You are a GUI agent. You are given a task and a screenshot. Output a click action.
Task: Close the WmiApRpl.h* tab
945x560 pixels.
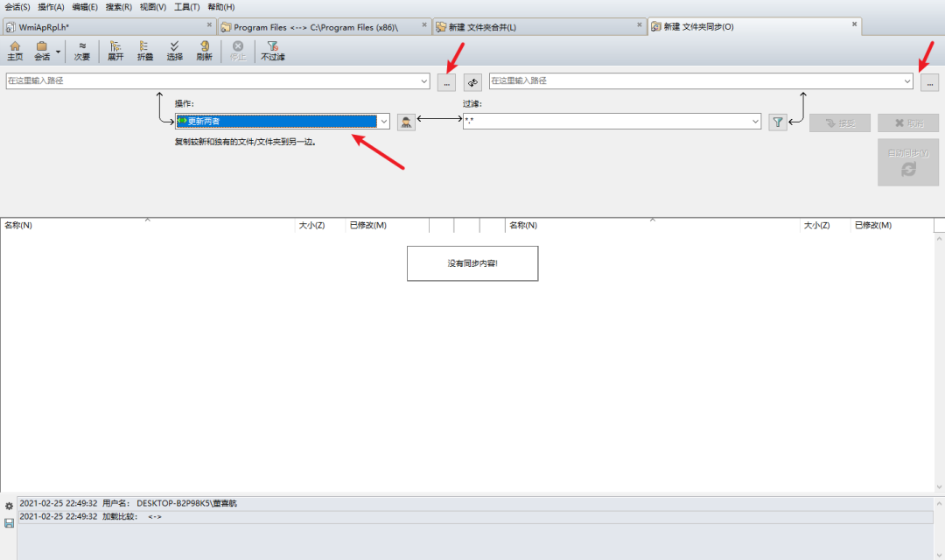click(209, 24)
